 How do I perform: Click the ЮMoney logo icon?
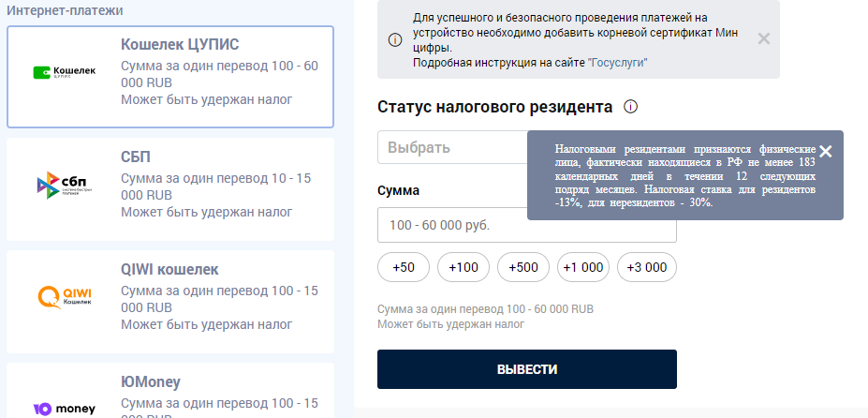(x=65, y=410)
